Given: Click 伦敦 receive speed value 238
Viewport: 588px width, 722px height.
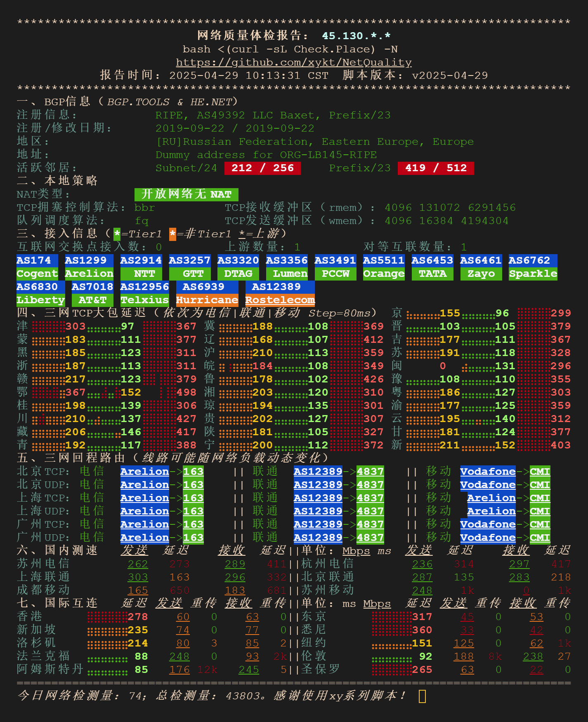Looking at the screenshot, I should pos(533,656).
